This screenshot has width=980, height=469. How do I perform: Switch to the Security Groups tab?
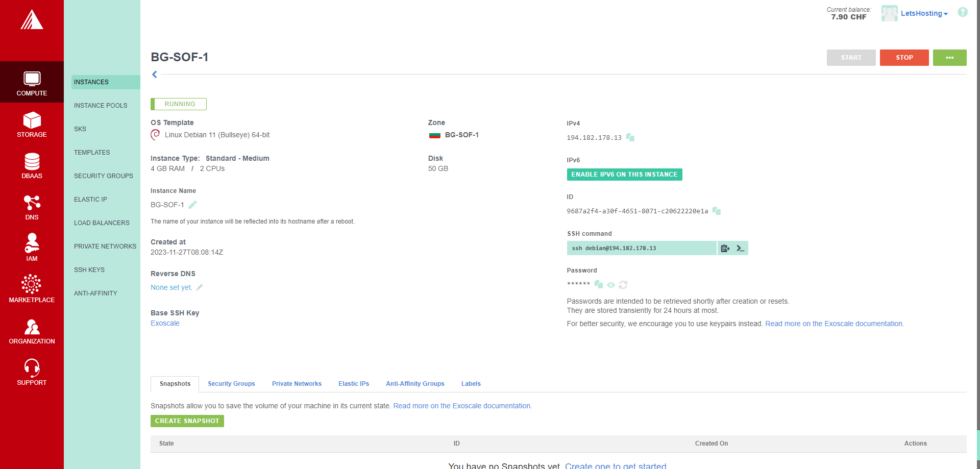(231, 384)
